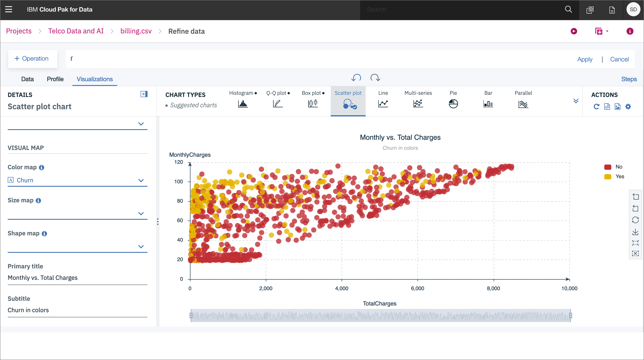Click the chart download icon on right toolbar

[635, 232]
